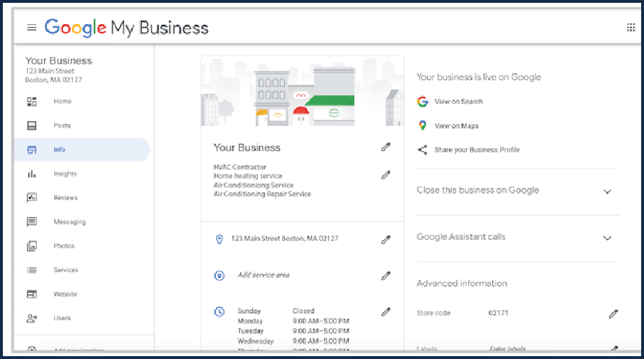644x359 pixels.
Task: Edit the Store code pencil
Action: click(613, 314)
